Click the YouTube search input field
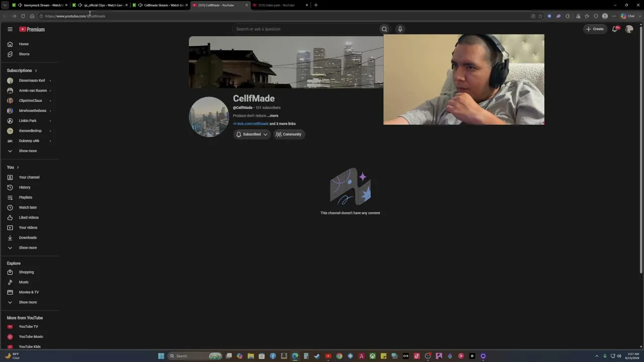Image resolution: width=644 pixels, height=362 pixels. pyautogui.click(x=306, y=29)
